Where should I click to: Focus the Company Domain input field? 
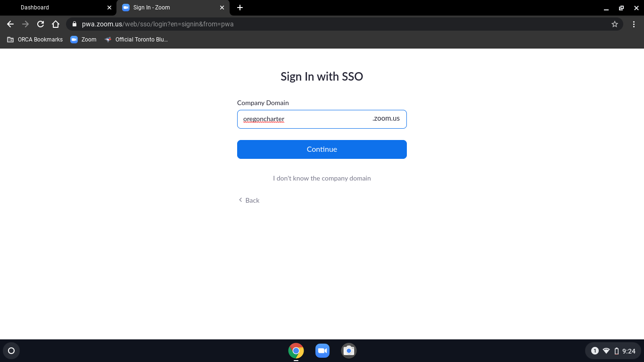(322, 119)
